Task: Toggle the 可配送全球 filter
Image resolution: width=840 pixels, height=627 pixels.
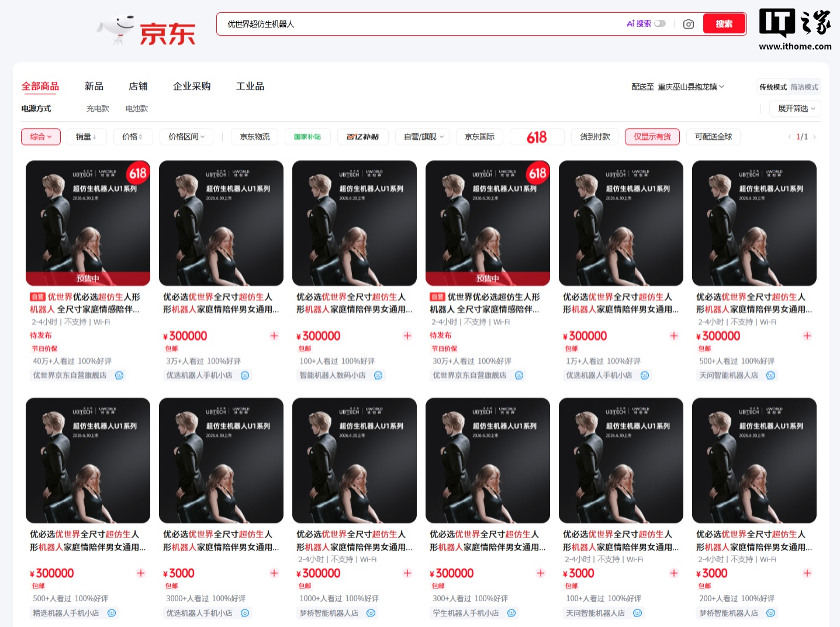Action: pos(713,137)
